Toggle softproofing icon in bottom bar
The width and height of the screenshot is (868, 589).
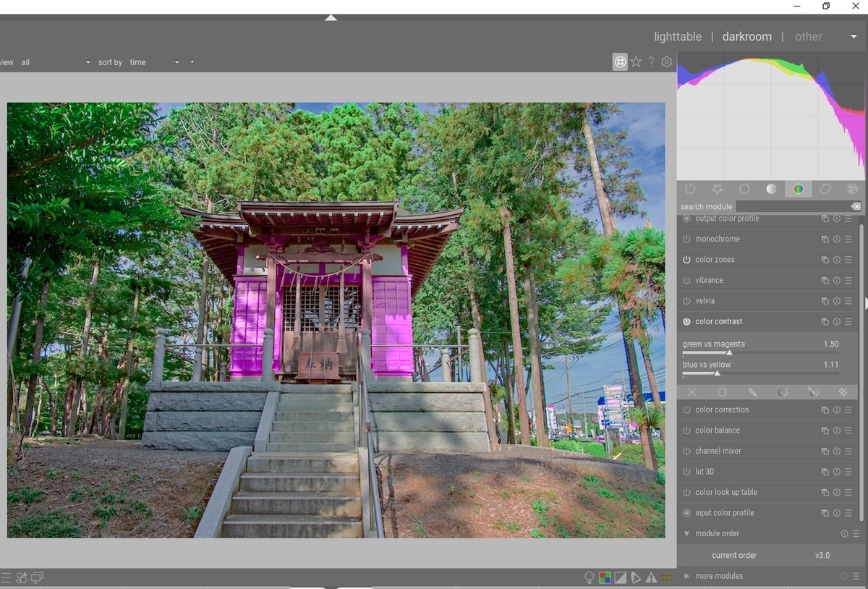coord(636,577)
